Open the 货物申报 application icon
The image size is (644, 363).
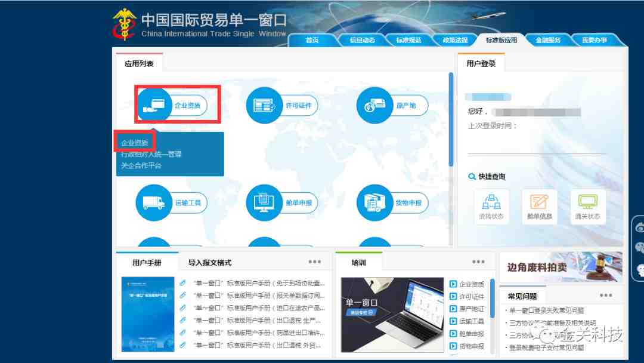point(374,203)
